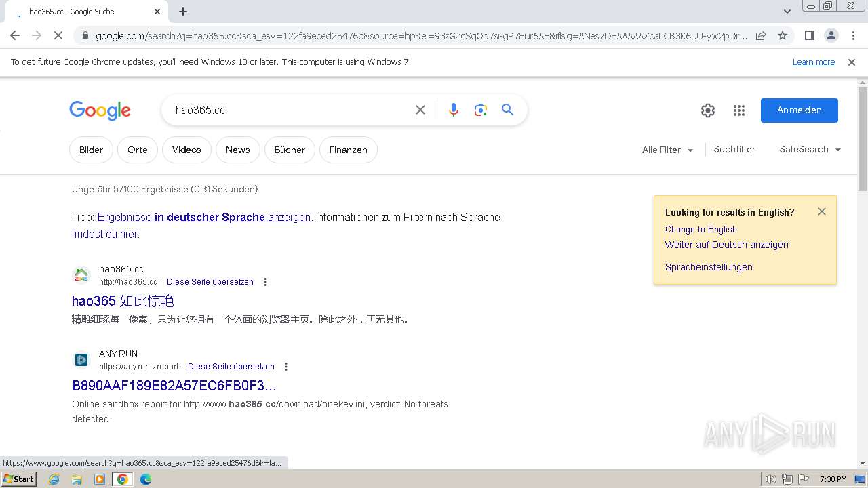Click the system tray clock
Image resolution: width=868 pixels, height=488 pixels.
point(833,479)
